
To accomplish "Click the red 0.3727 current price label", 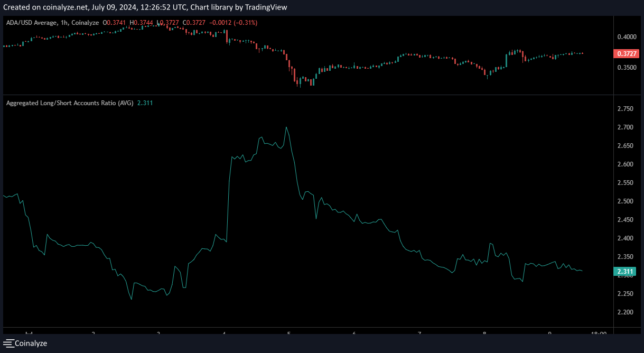I will coord(625,54).
